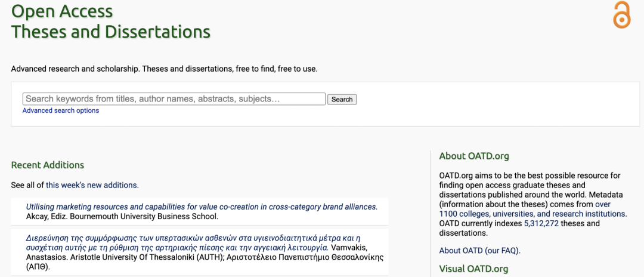The height and width of the screenshot is (277, 644).
Task: Click the Search button
Action: point(342,100)
